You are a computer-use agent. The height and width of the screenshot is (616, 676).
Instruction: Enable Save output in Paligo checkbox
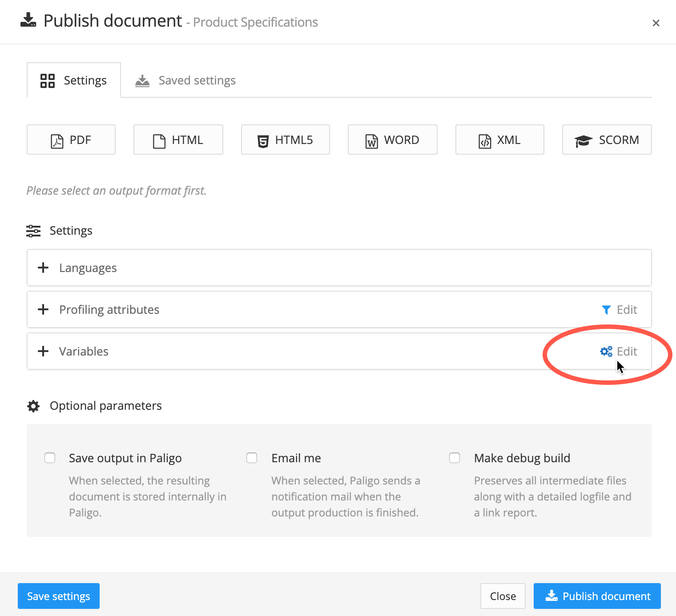[x=50, y=458]
